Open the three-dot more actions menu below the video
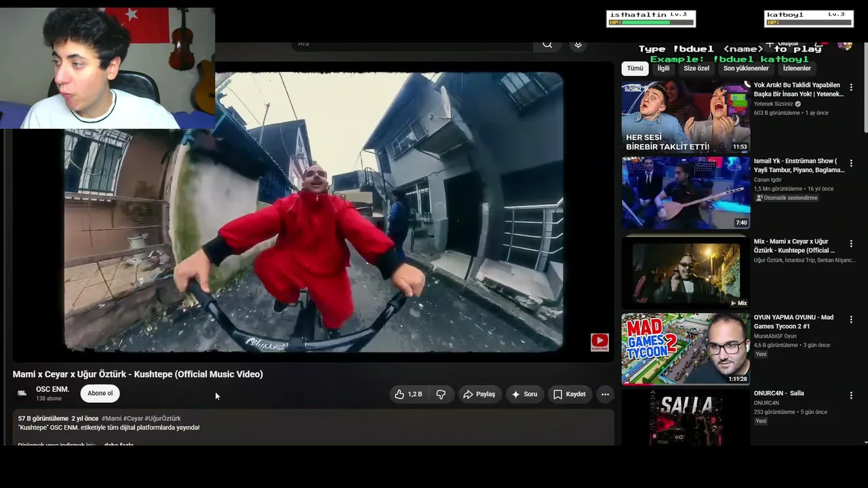The width and height of the screenshot is (868, 488). click(605, 394)
